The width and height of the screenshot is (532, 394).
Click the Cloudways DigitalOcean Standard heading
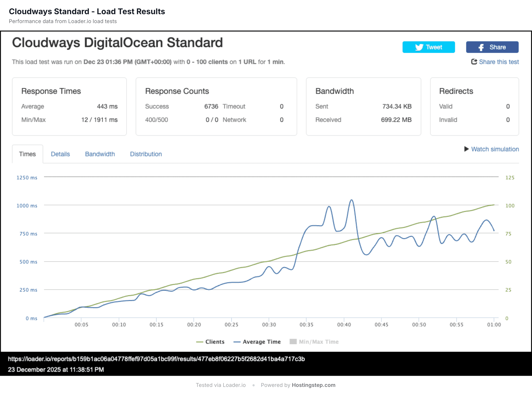(x=117, y=43)
